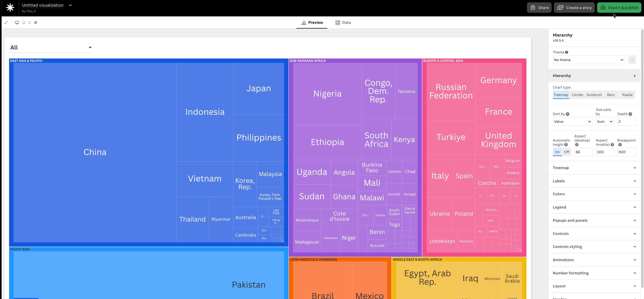The width and height of the screenshot is (644, 299).
Task: Open the Preview tab
Action: [x=312, y=22]
